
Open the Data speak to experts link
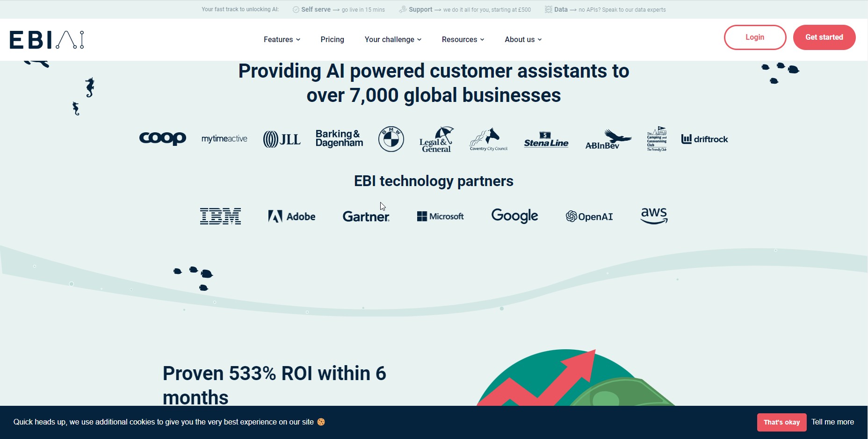click(605, 9)
